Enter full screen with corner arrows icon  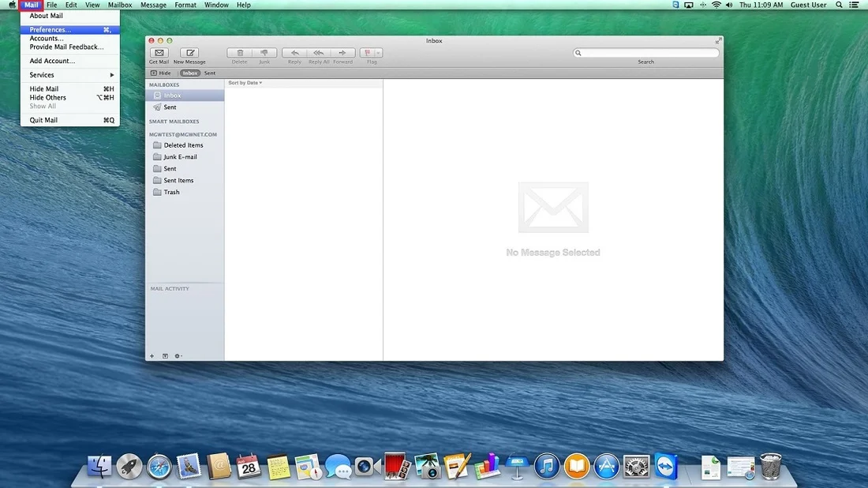tap(717, 41)
